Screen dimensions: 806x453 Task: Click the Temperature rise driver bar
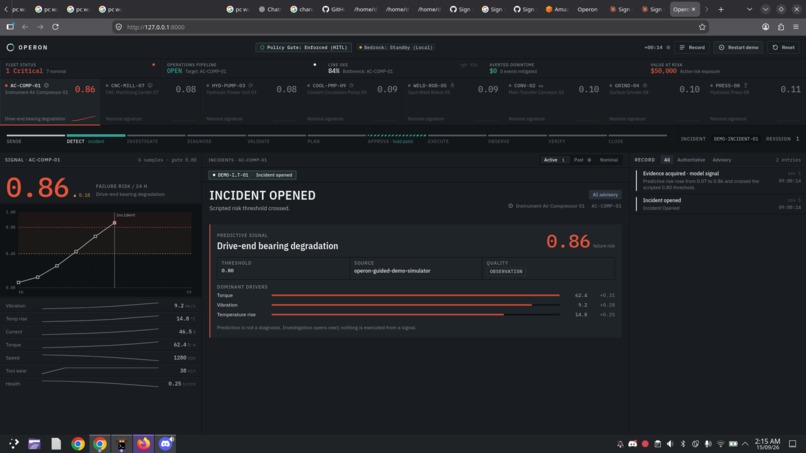pos(415,315)
